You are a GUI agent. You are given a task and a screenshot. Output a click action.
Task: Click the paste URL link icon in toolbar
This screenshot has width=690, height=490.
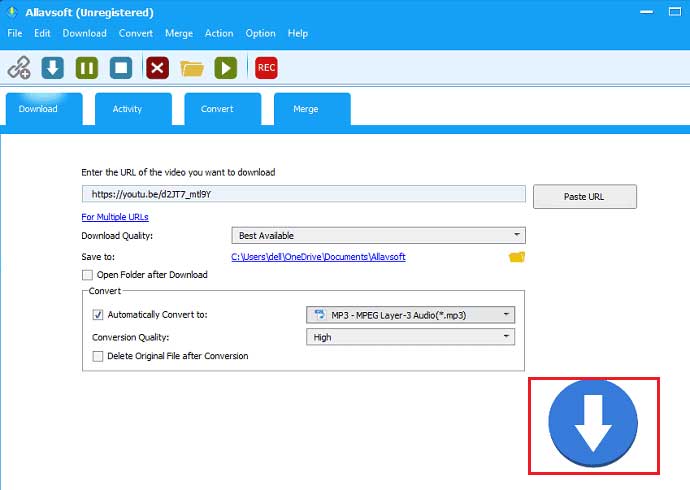(x=19, y=68)
